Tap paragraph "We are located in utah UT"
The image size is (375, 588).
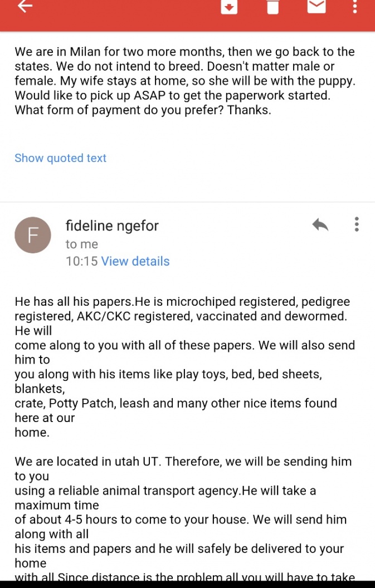pos(183,462)
